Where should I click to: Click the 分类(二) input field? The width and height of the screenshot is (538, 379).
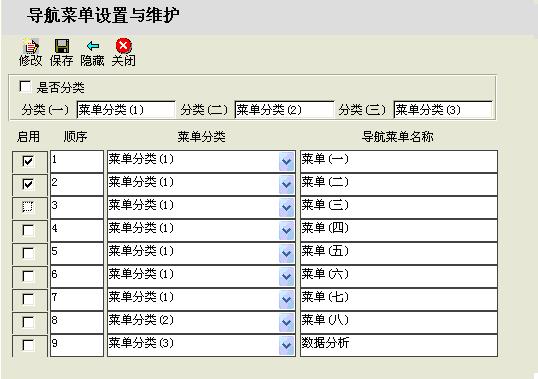284,110
